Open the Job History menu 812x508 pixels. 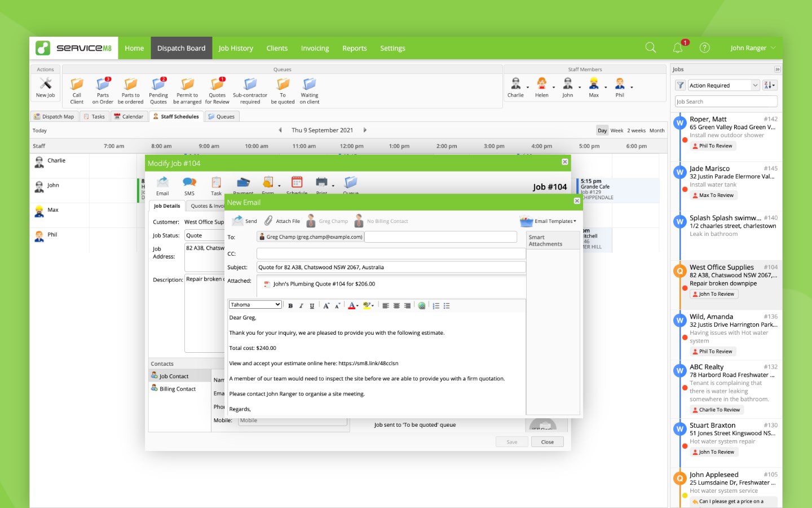(236, 48)
